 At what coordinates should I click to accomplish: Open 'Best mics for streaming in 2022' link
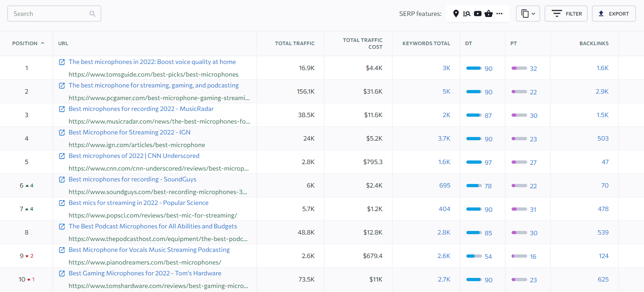click(139, 203)
